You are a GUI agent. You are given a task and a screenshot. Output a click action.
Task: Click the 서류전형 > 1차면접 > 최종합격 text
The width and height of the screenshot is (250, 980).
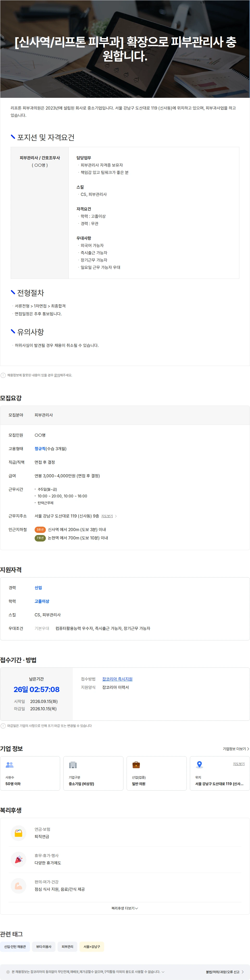(x=40, y=306)
